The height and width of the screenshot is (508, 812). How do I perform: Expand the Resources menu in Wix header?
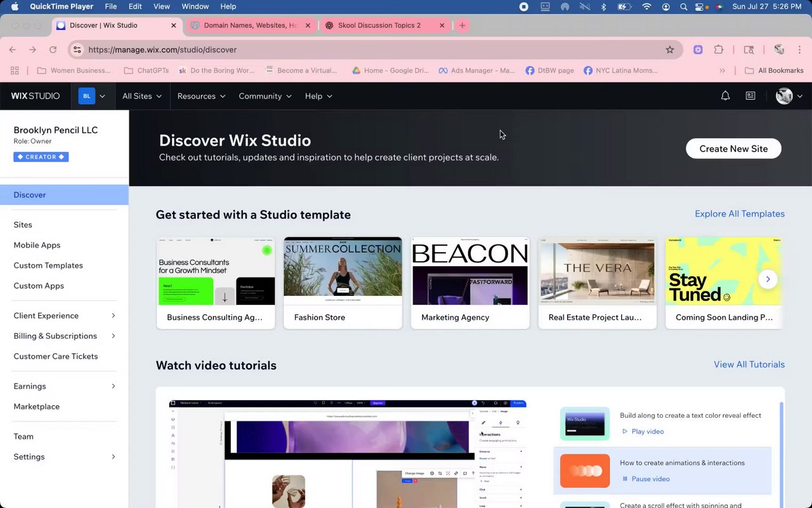click(202, 96)
